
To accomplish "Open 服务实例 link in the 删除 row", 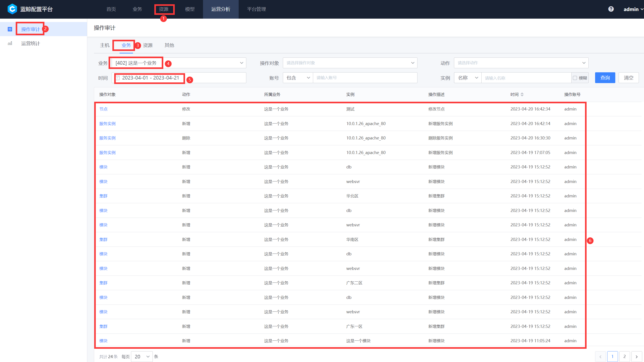I will 107,138.
